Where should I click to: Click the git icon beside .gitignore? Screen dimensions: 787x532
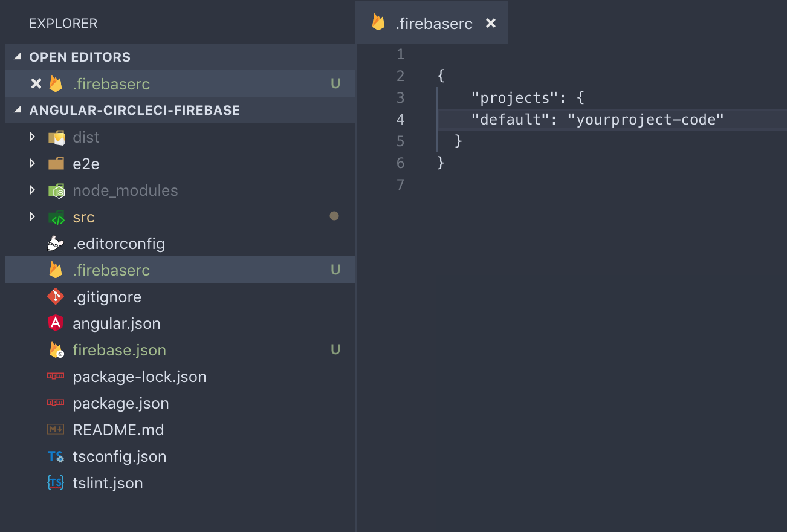[56, 296]
